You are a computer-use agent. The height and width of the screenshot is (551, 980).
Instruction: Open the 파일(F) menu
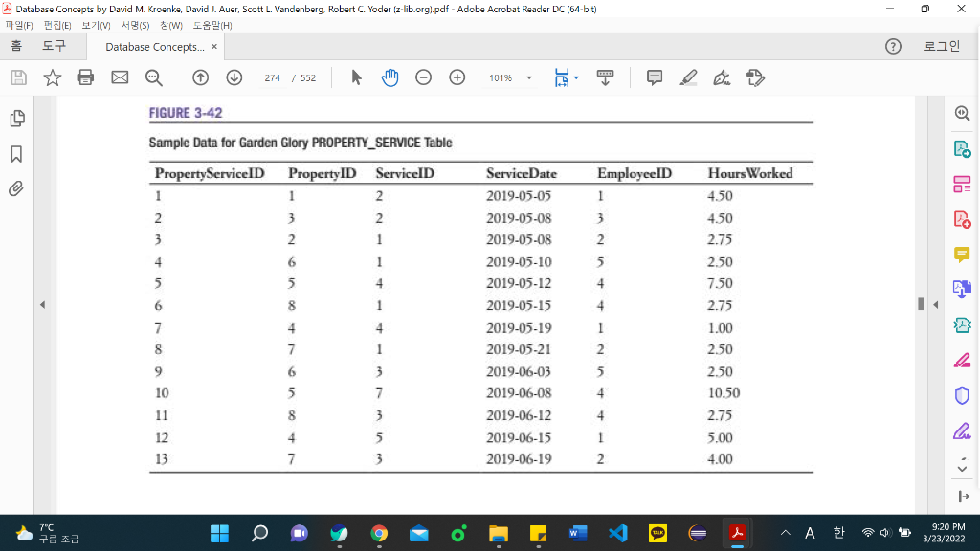19,26
